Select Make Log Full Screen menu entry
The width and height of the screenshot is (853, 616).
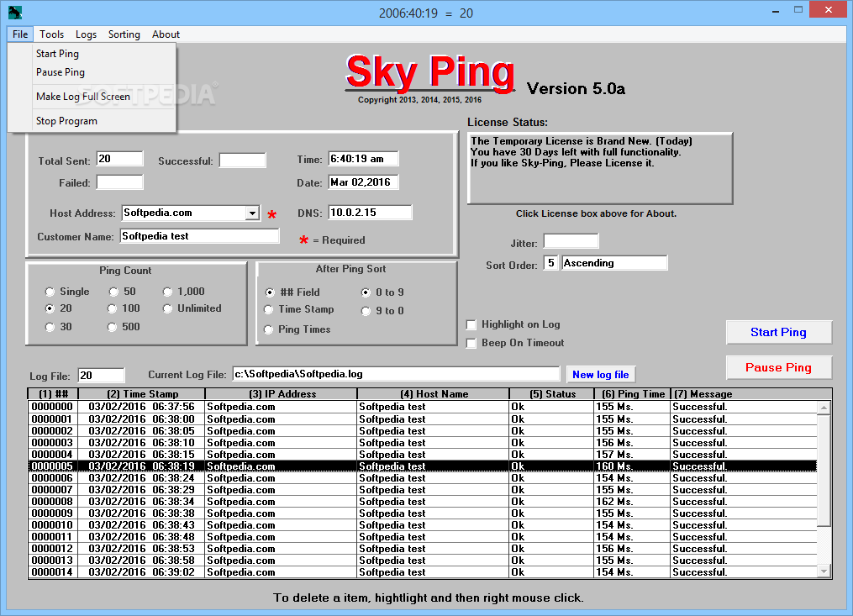pyautogui.click(x=83, y=97)
